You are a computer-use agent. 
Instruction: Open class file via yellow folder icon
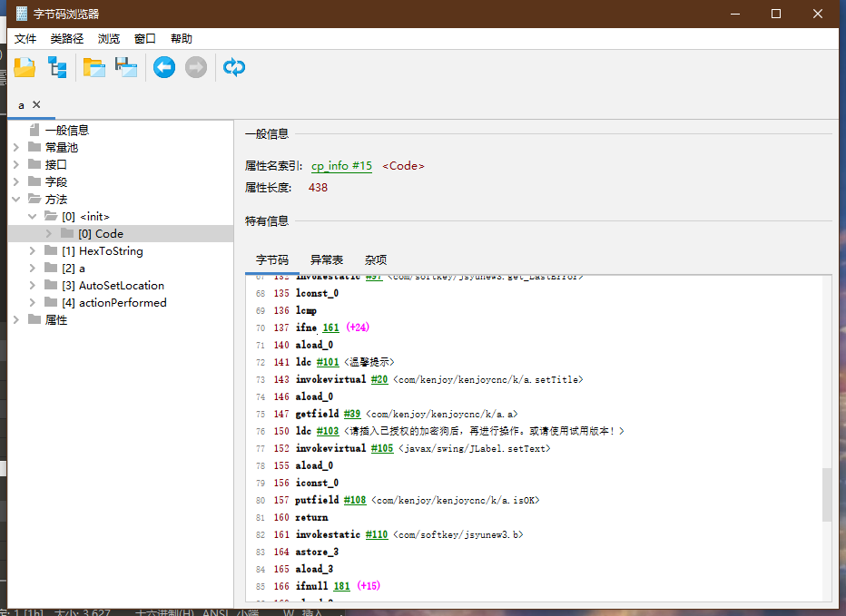[25, 67]
